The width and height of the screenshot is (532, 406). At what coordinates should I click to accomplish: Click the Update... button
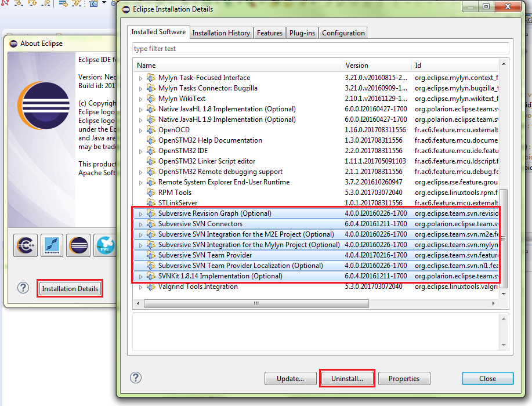tap(290, 379)
